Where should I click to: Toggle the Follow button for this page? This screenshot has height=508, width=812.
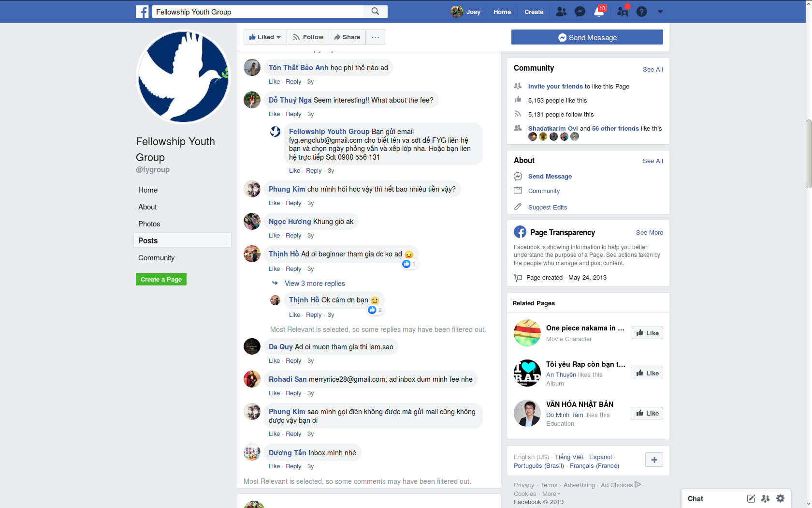308,37
